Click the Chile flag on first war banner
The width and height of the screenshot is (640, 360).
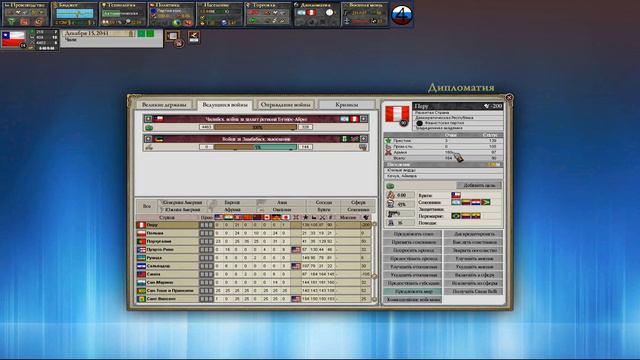pyautogui.click(x=159, y=119)
